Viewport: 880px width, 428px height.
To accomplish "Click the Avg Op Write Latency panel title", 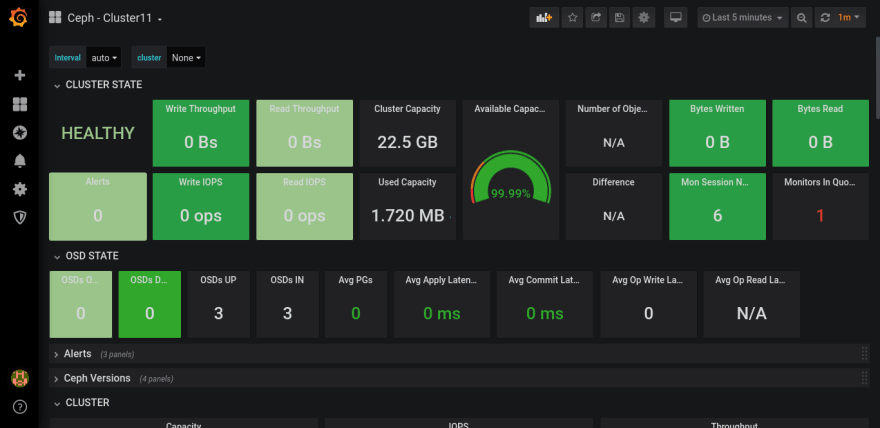I will [648, 279].
